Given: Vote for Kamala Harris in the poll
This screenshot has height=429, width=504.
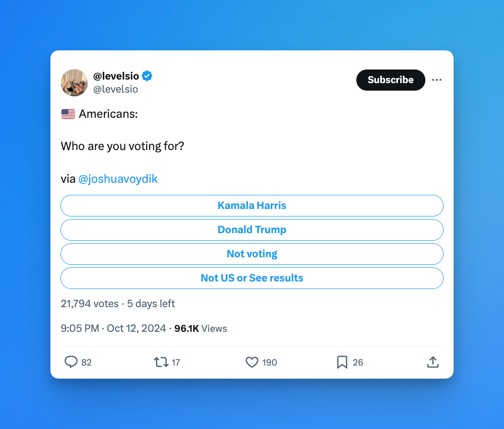Looking at the screenshot, I should click(x=252, y=205).
